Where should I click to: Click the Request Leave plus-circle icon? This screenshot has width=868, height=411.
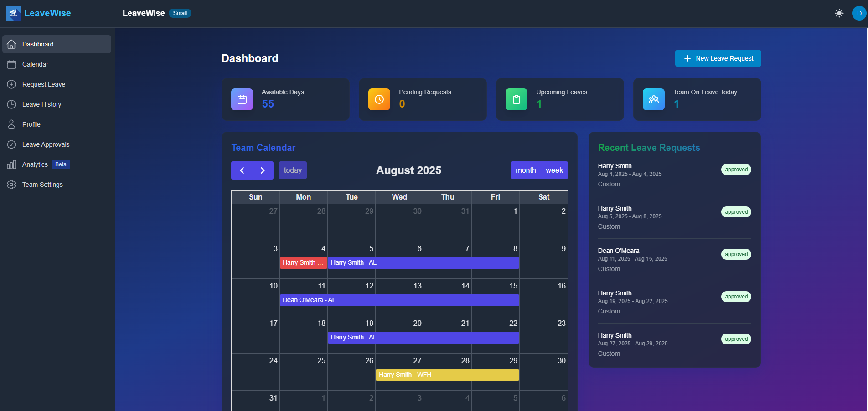(11, 84)
